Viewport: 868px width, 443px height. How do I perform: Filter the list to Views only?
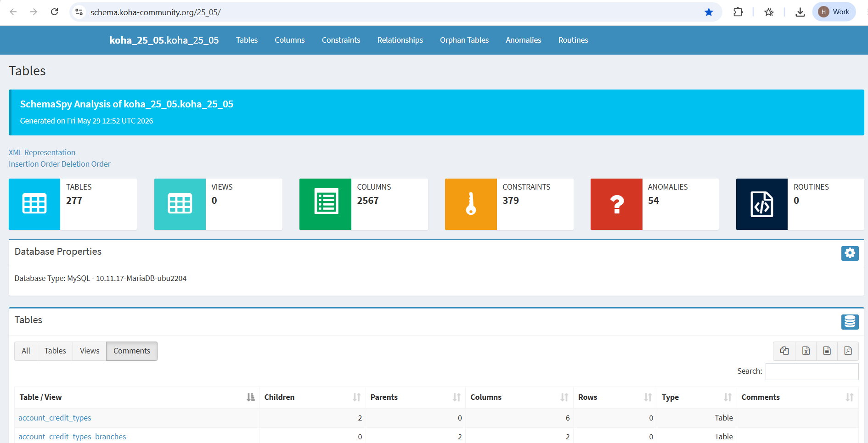[x=90, y=351]
